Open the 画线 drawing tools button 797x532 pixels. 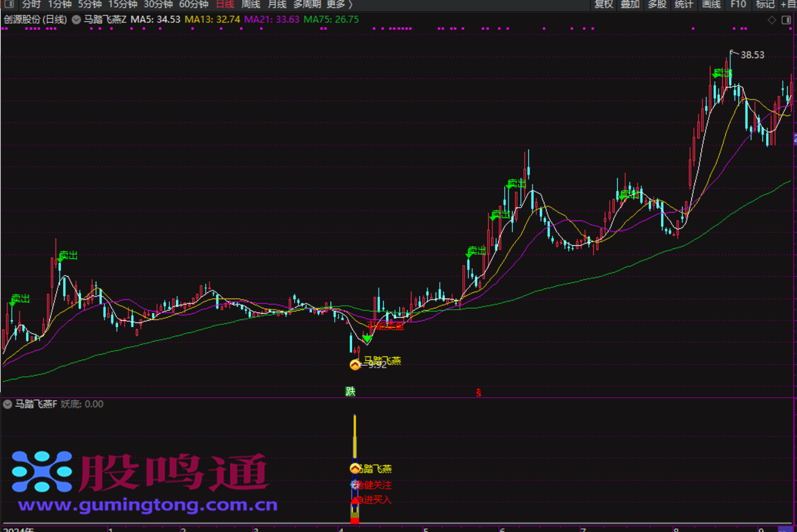click(x=711, y=4)
